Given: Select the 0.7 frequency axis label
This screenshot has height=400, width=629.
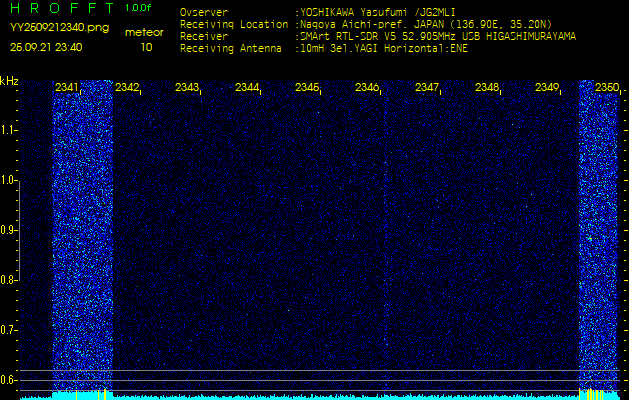Looking at the screenshot, I should 10,329.
